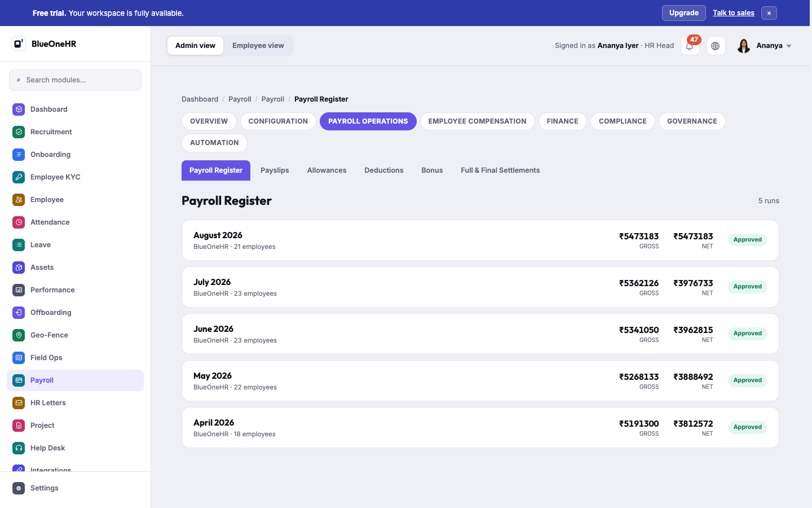Click the BlueOneHR logo icon
The width and height of the screenshot is (812, 508).
pyautogui.click(x=19, y=43)
